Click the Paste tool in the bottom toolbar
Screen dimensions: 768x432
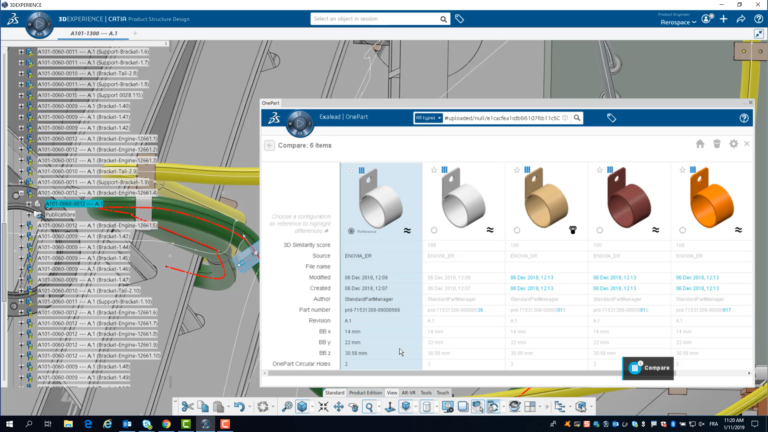[x=218, y=407]
